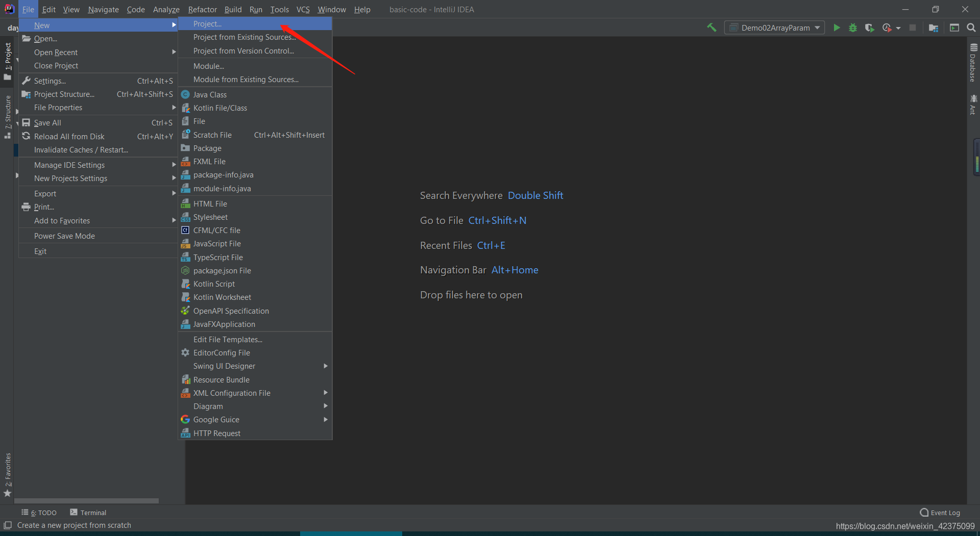The image size is (980, 536).
Task: Open the Terminal tool window
Action: click(x=88, y=513)
